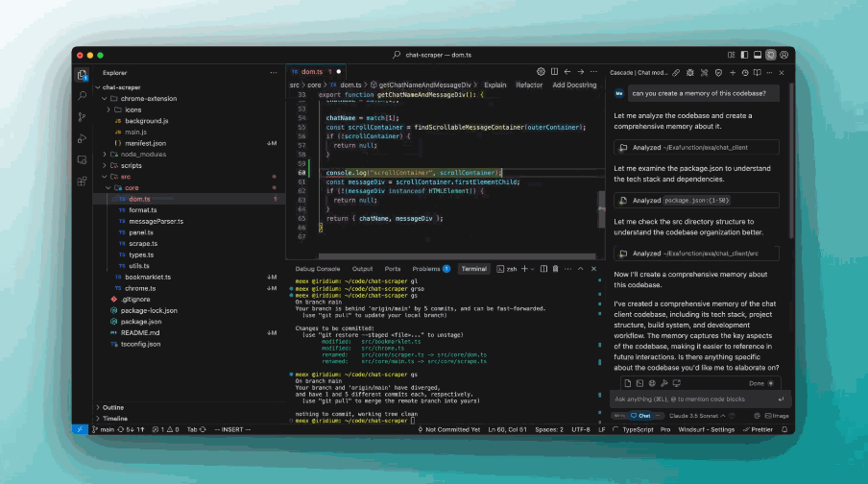Start a new Cascade chat with plus icon
Screen dimensions: 868x484
[733, 72]
